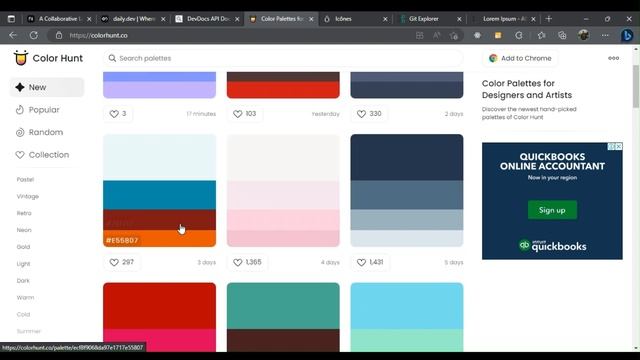Screen dimensions: 640x360
Task: Switch to the Lorem Ipsum tab
Action: [503, 19]
